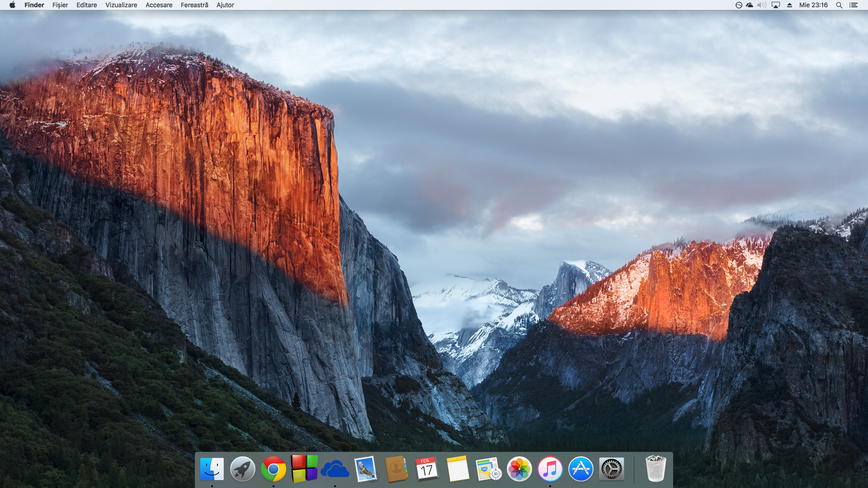Show Notification Center list icon

[854, 5]
